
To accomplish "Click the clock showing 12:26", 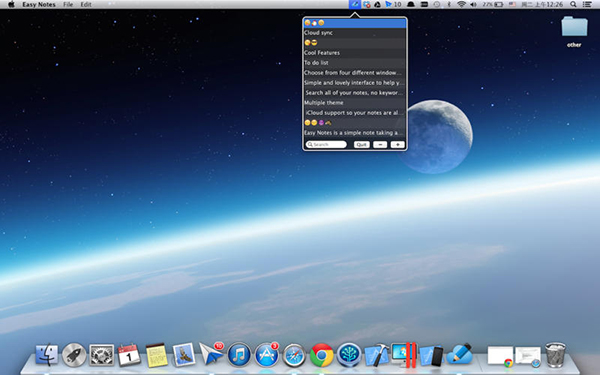I will [542, 5].
